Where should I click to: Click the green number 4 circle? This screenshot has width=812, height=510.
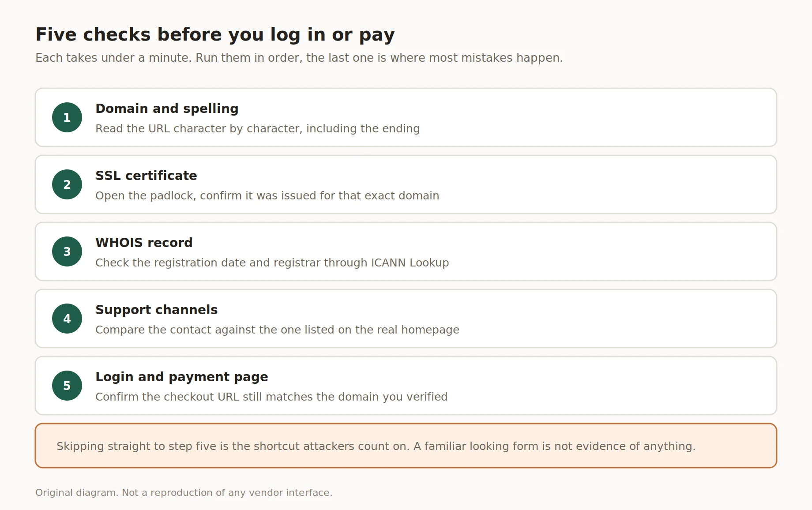(67, 319)
